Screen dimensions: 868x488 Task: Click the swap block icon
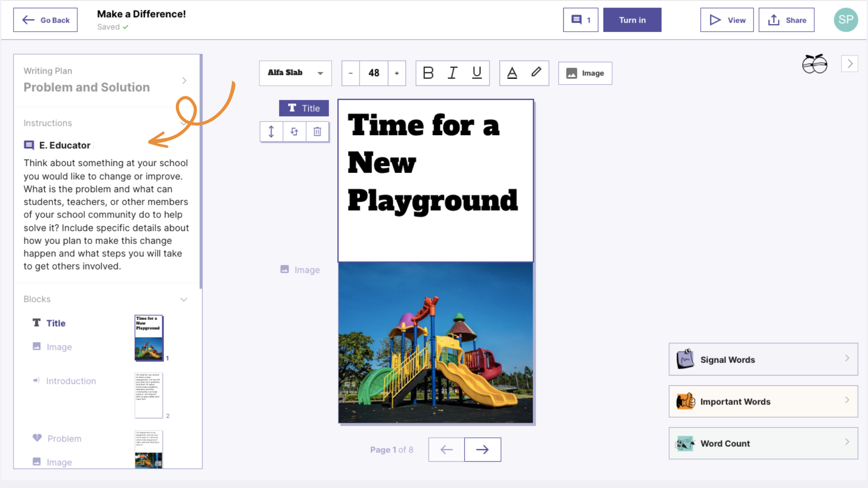point(294,131)
